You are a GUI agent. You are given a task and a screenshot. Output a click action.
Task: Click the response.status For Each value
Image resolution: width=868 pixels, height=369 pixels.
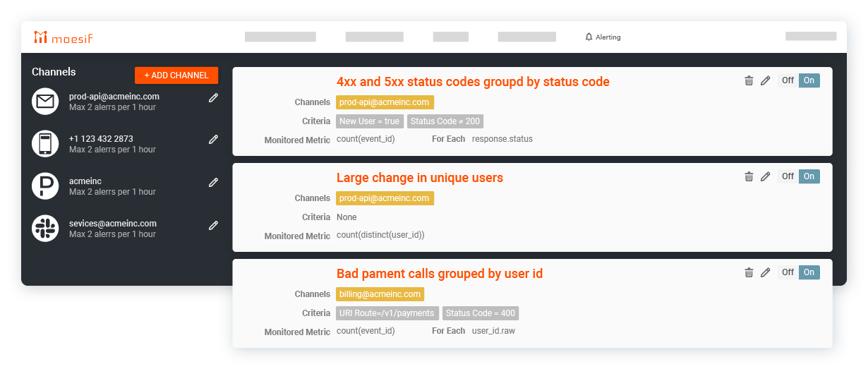pos(502,139)
